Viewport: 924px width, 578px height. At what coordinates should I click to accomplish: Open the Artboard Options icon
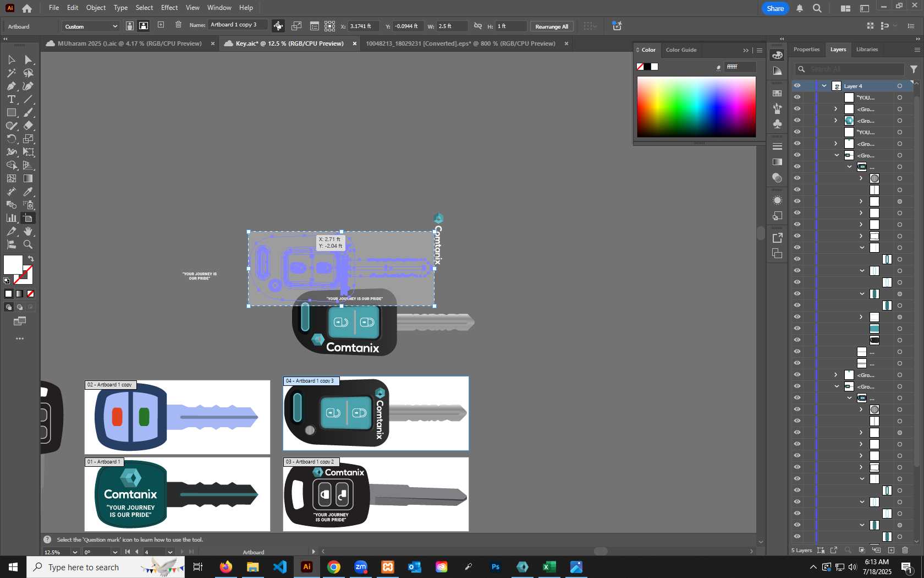314,26
